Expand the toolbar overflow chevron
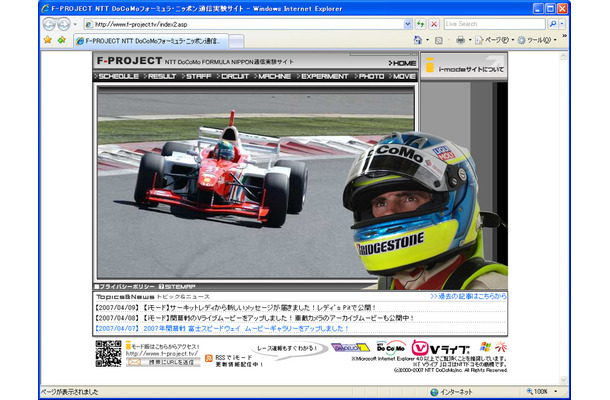The width and height of the screenshot is (610, 400). (x=564, y=36)
